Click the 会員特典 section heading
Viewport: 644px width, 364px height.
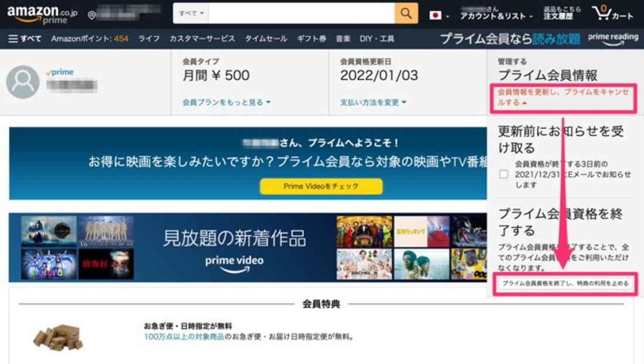point(321,304)
